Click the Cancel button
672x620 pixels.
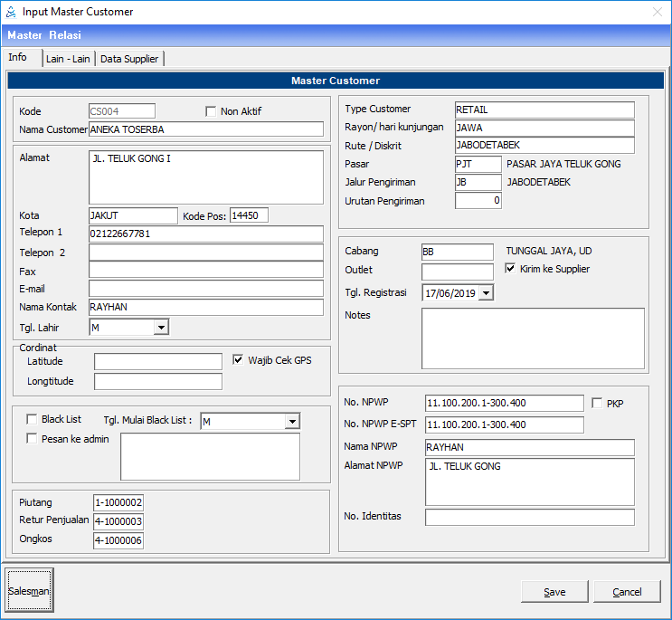point(627,592)
